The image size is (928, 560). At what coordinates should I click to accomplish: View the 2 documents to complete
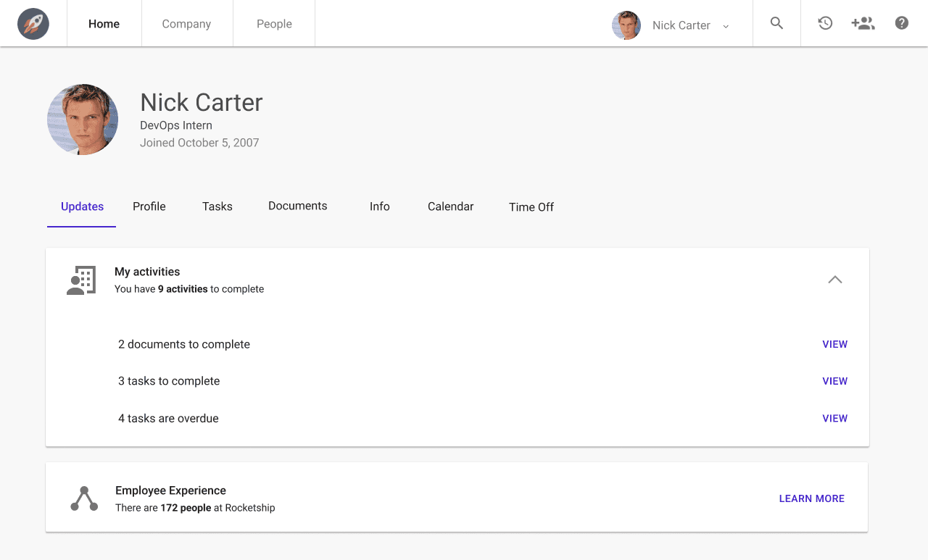[835, 344]
